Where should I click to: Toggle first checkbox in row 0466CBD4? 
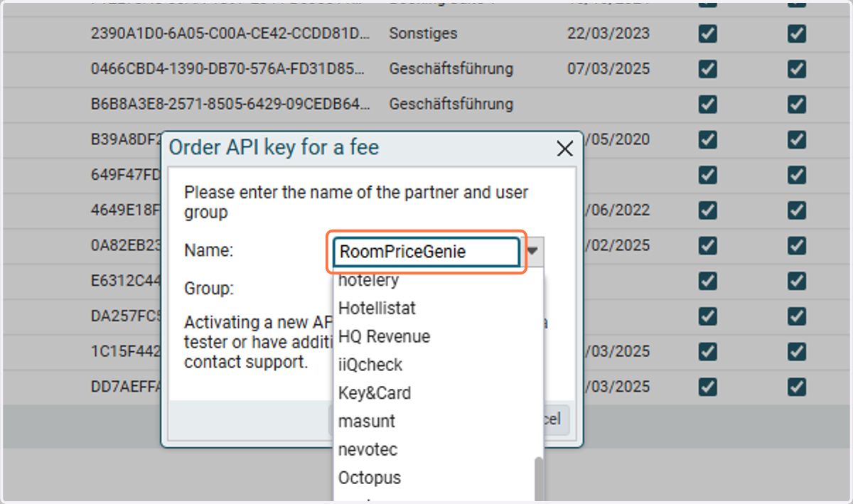point(707,69)
